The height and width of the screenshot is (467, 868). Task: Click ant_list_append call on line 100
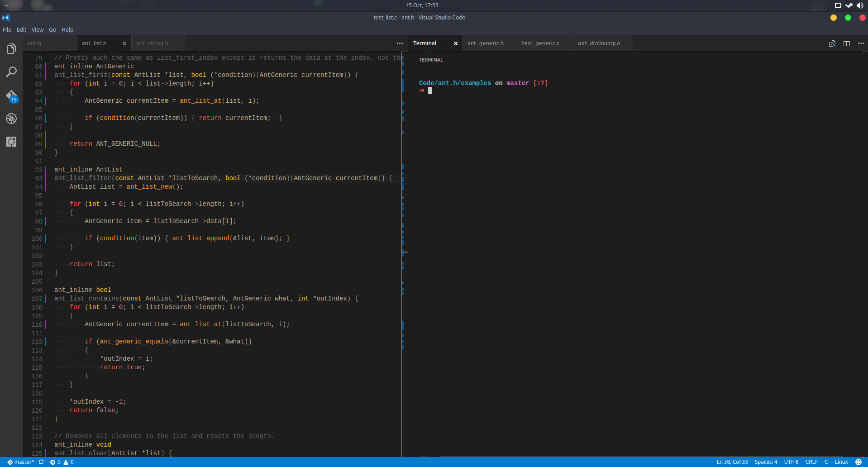(x=200, y=238)
